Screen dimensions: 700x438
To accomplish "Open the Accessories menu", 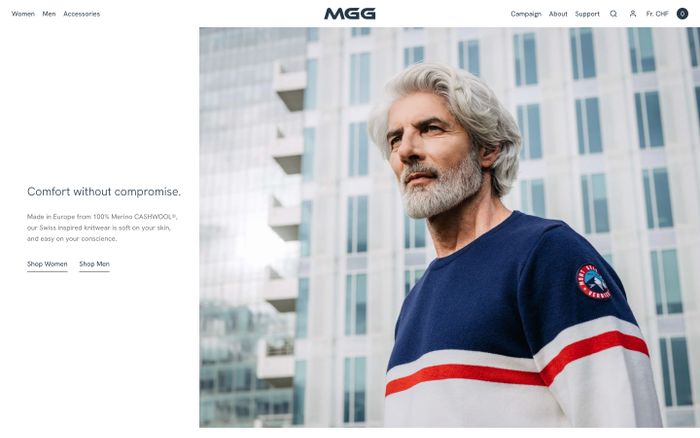I will tap(82, 14).
